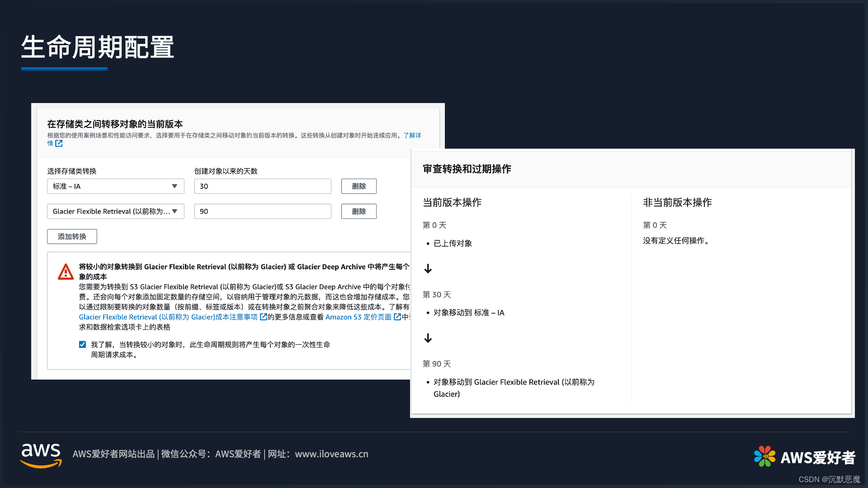
Task: Open Glacier Flexible Retrieval 成本注意事项 link
Action: pyautogui.click(x=168, y=317)
